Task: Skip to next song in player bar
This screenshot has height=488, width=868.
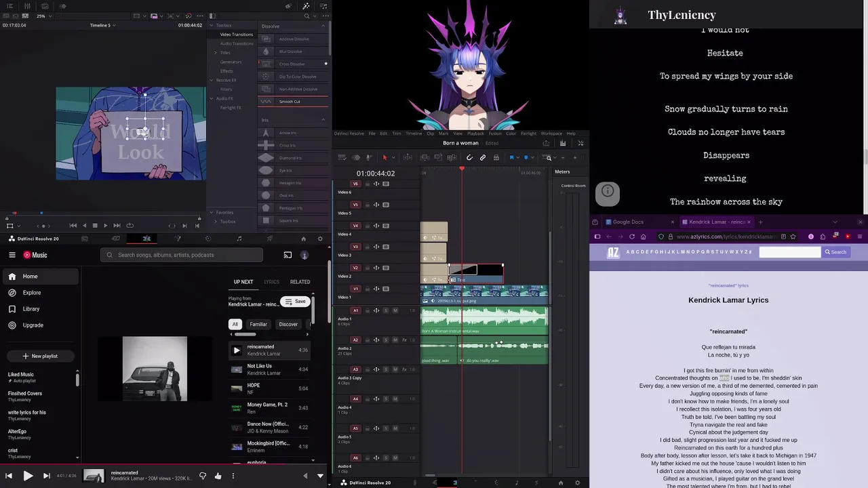Action: [46, 476]
